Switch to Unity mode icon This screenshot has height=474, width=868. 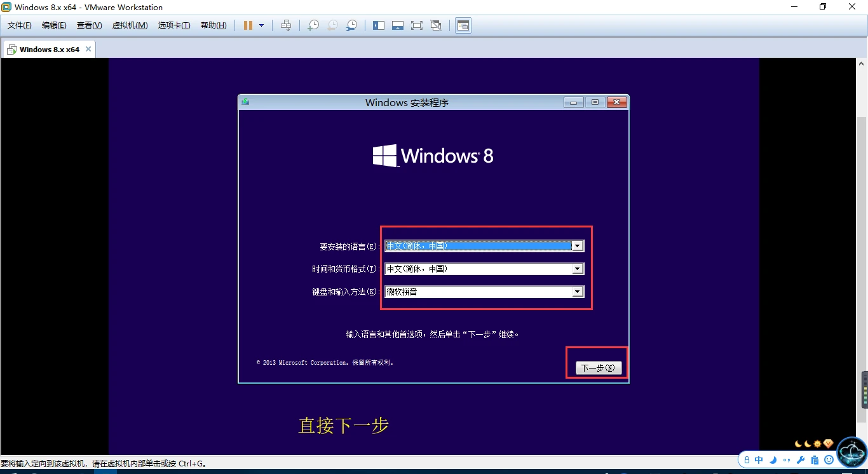[x=436, y=25]
